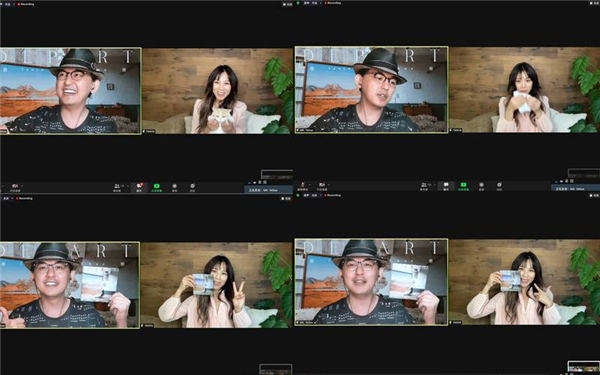
Task: Open chat in upper-left Zoom window toolbar
Action: click(139, 187)
